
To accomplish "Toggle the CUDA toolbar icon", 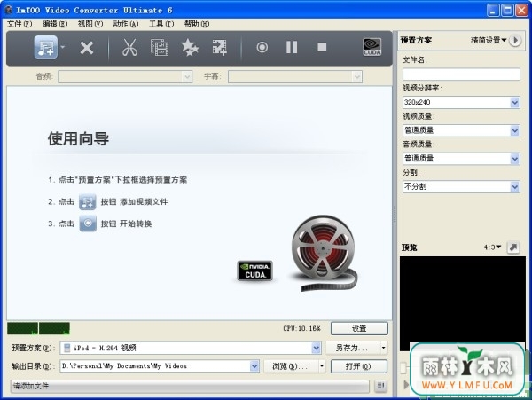I will [x=372, y=47].
